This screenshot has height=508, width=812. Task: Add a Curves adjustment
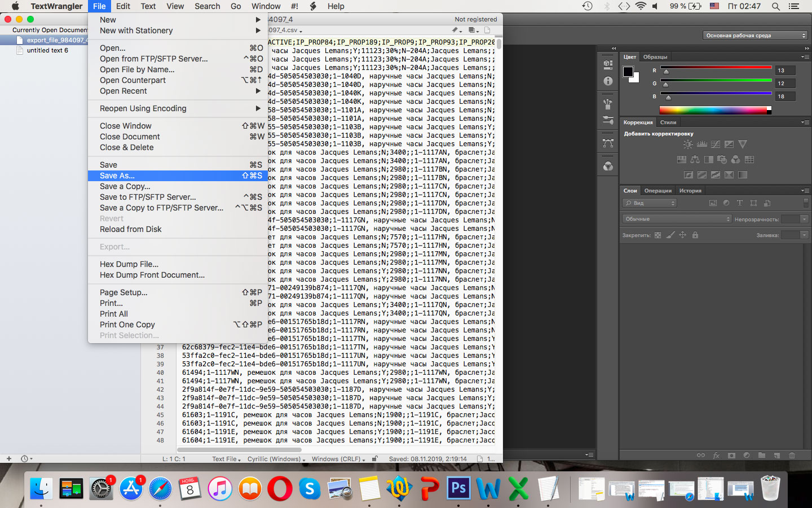pyautogui.click(x=716, y=144)
